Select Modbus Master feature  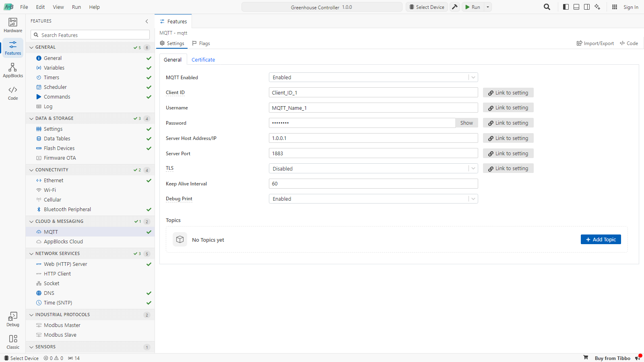point(90,325)
